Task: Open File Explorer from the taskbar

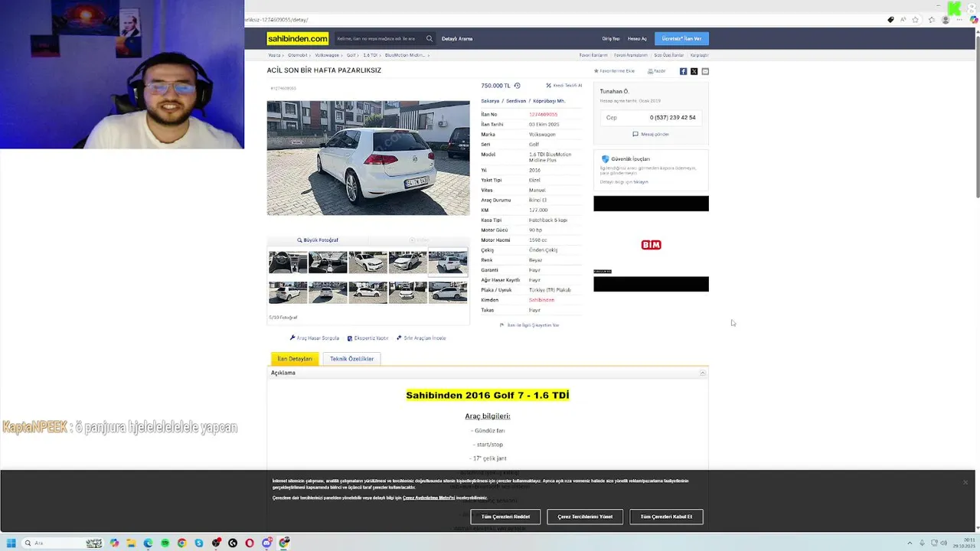Action: 131,543
